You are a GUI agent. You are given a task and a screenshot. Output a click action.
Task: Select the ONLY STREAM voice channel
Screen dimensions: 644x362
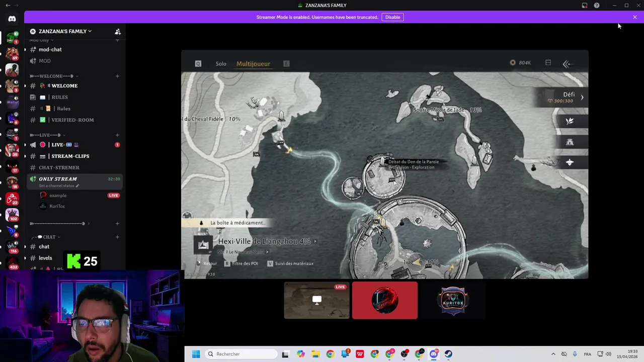click(74, 181)
